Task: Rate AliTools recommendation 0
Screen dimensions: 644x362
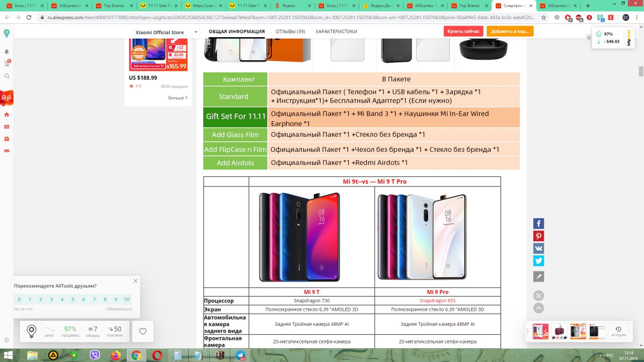Action: click(19, 299)
